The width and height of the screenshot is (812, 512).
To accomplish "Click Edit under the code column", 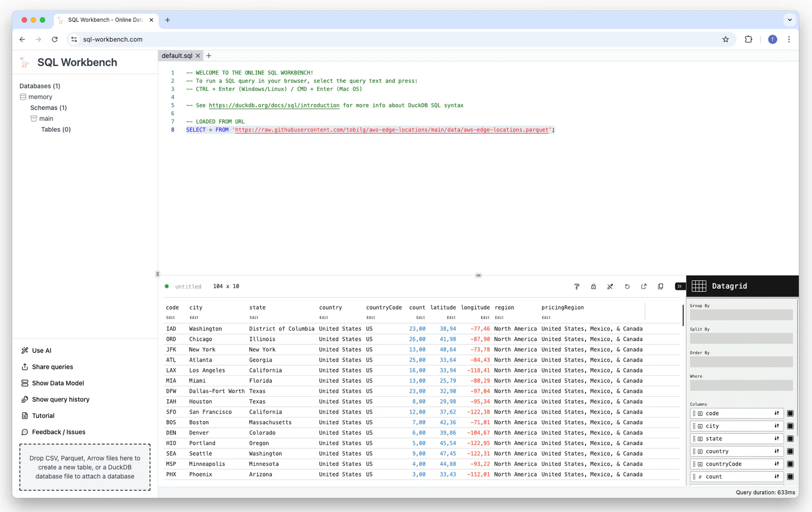I will (x=171, y=318).
